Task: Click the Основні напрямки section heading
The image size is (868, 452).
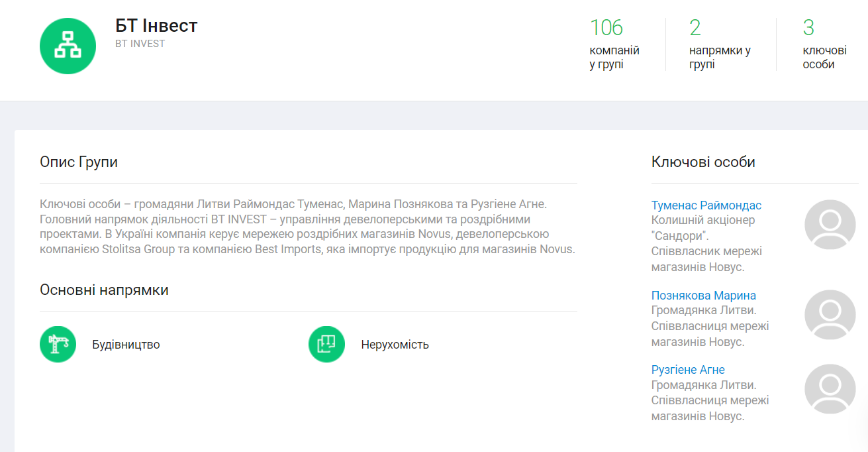Action: tap(104, 290)
